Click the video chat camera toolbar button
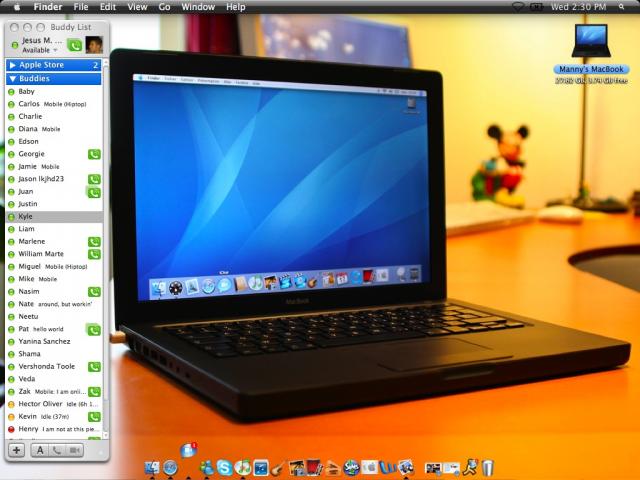 pos(75,450)
